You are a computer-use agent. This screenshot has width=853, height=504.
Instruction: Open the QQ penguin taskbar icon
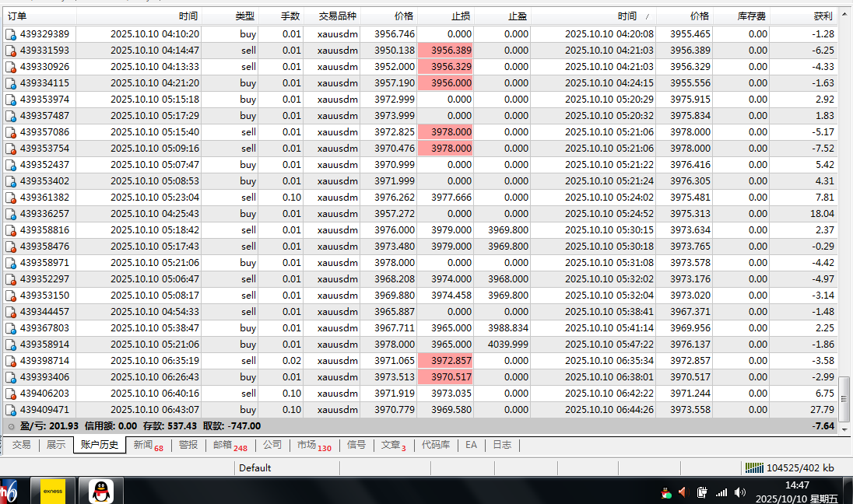tap(101, 491)
